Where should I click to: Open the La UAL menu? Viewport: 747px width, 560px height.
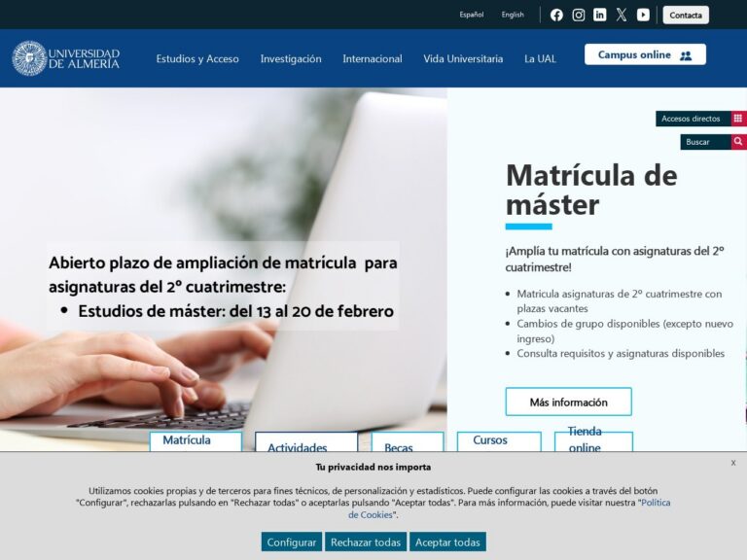pos(540,58)
